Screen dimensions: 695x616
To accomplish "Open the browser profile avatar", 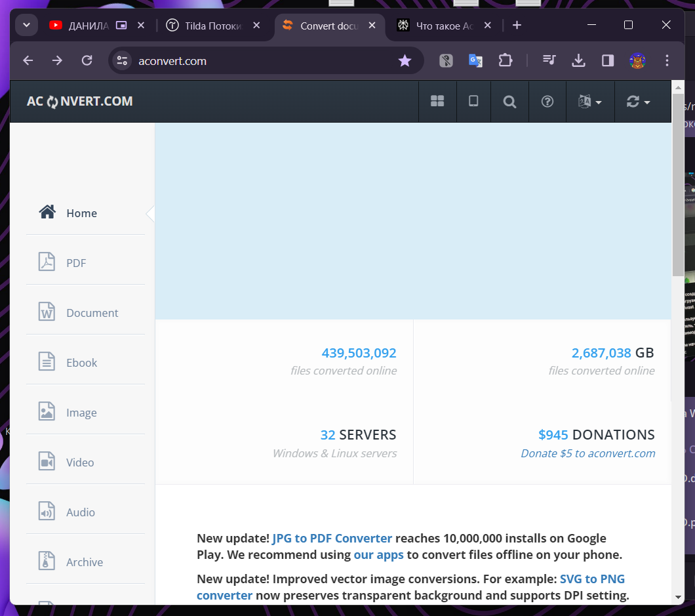I will pos(637,61).
